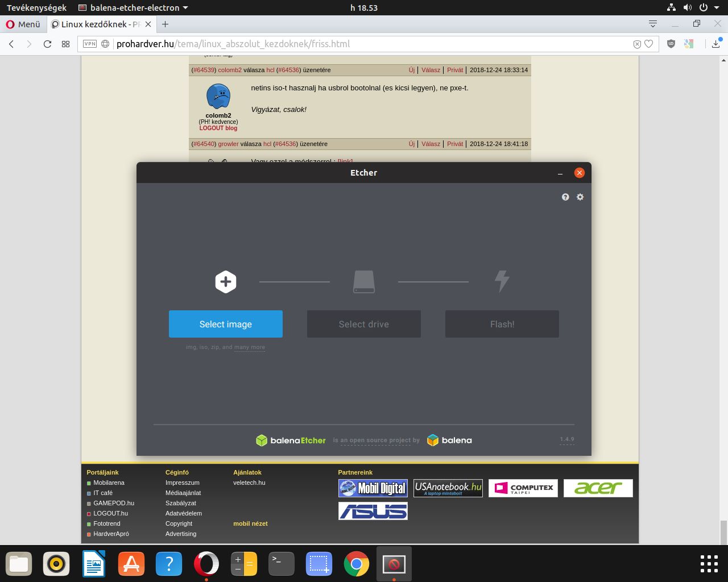Open Mobilarena portal link in footer
The width and height of the screenshot is (728, 582).
pos(109,483)
